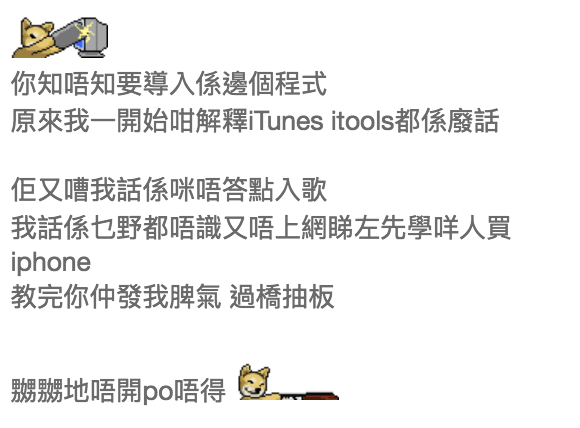Image resolution: width=580 pixels, height=428 pixels.
Task: Click the phrase 過橋抽板
Action: [282, 297]
